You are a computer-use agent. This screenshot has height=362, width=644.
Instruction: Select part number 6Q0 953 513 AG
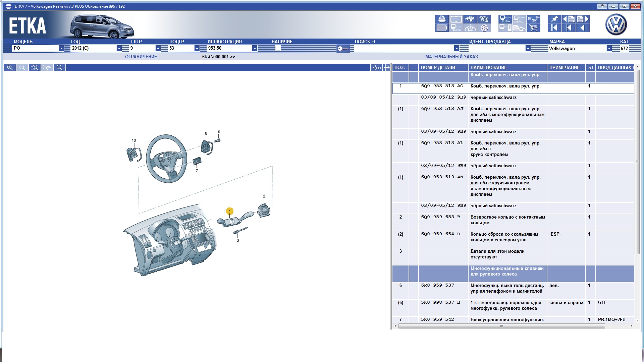point(442,86)
